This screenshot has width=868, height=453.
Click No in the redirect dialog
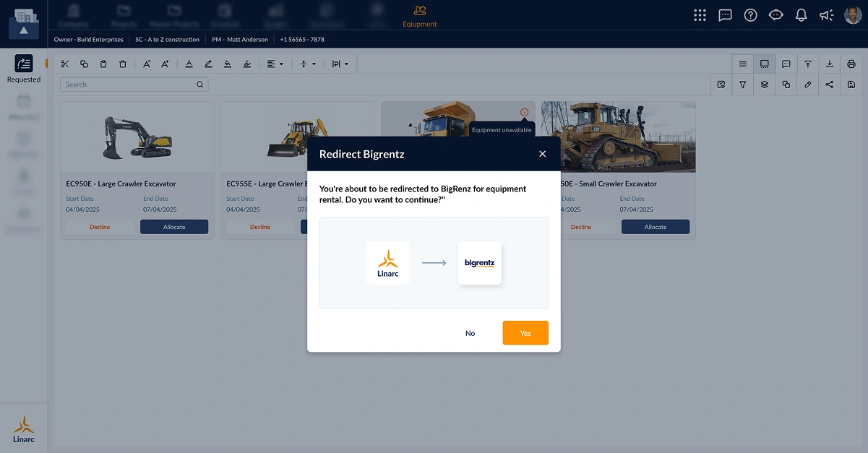tap(470, 333)
